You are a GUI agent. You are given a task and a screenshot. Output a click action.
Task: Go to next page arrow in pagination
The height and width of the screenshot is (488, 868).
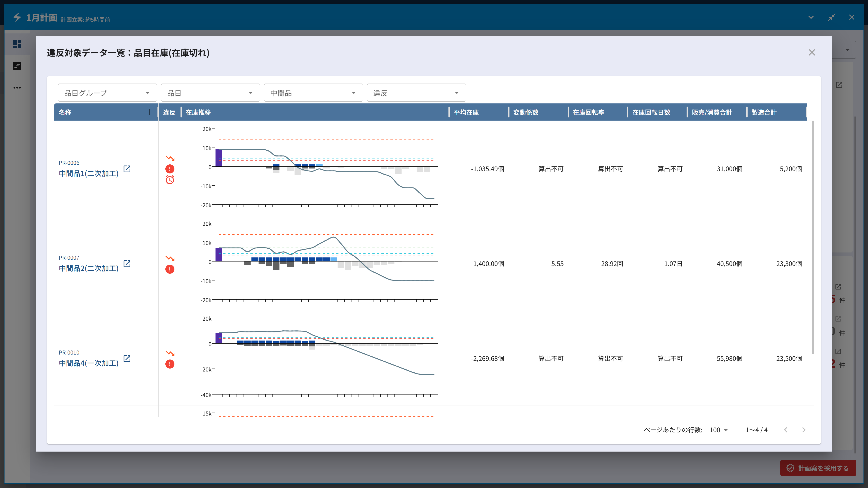[x=804, y=430]
